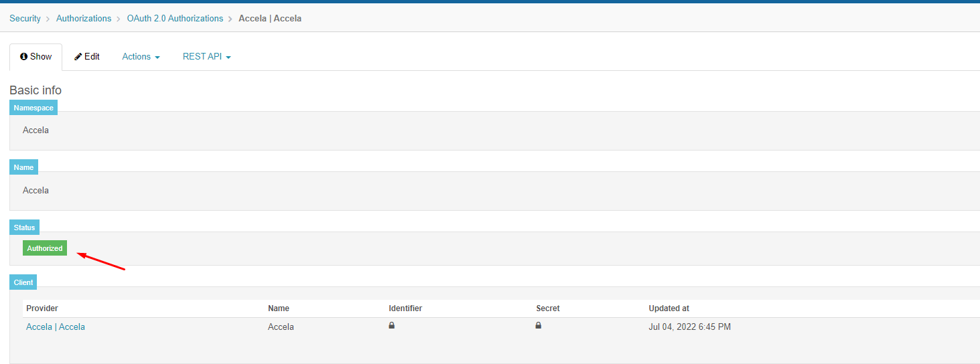This screenshot has width=980, height=364.
Task: Open the Authorizations breadcrumb link
Action: tap(84, 19)
